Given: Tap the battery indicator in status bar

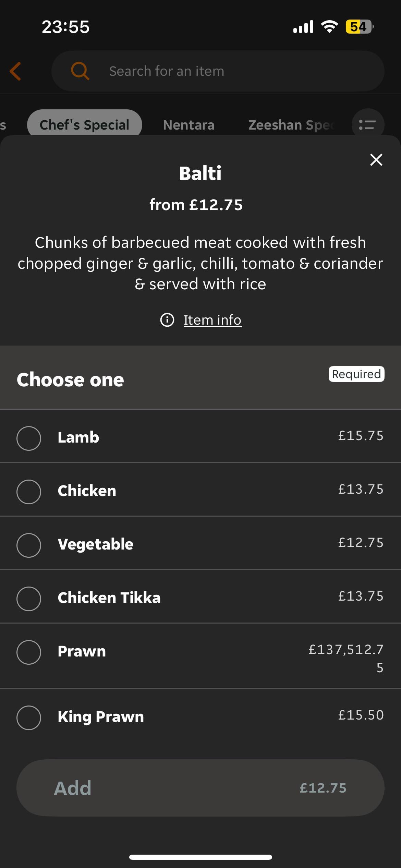Looking at the screenshot, I should 359,27.
